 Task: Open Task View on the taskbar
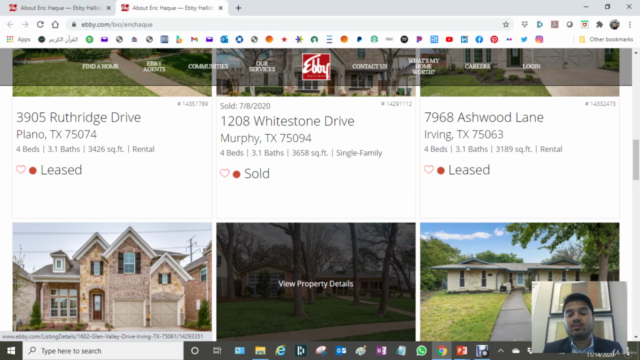[217, 351]
